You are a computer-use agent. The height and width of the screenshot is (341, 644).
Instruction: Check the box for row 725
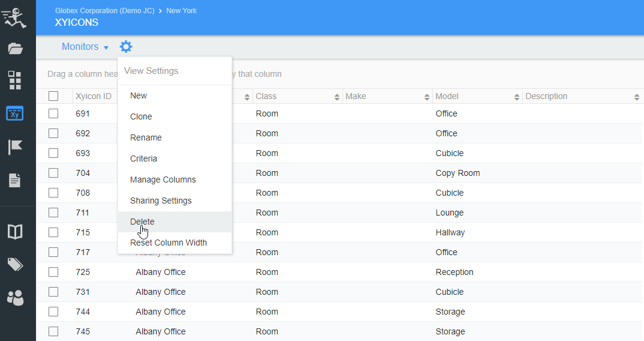[x=53, y=272]
